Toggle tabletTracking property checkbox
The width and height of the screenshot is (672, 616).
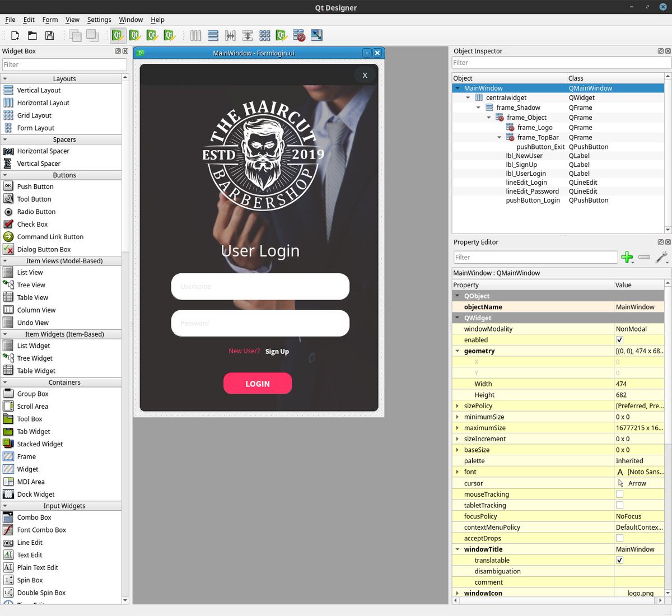(x=619, y=505)
